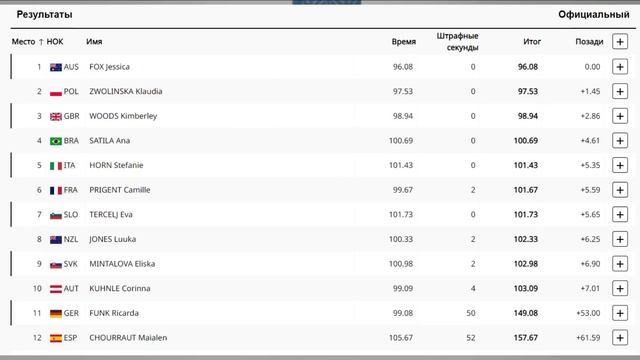Click the Slovakia flag icon
Viewport: 640px width, 360px height.
(x=56, y=264)
